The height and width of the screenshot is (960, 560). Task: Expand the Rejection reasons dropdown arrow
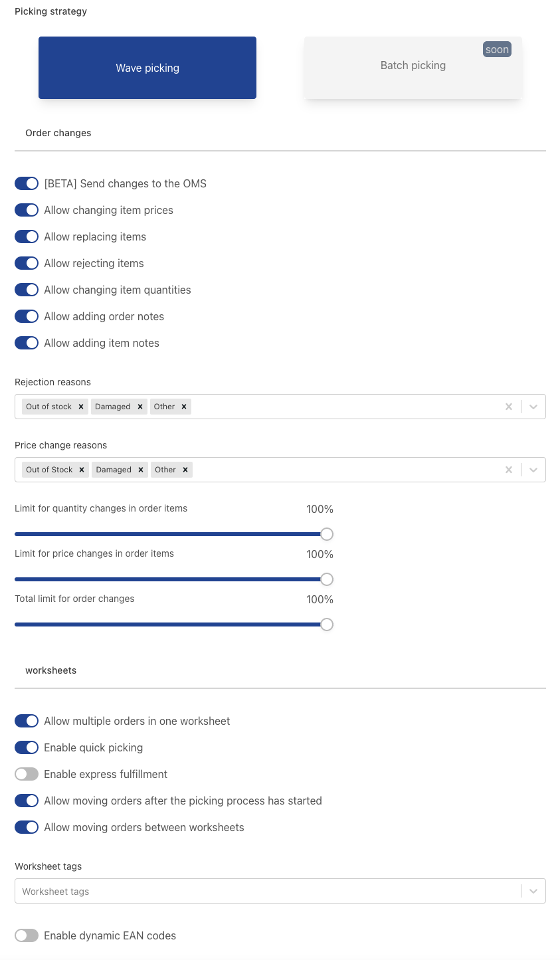[x=533, y=407]
